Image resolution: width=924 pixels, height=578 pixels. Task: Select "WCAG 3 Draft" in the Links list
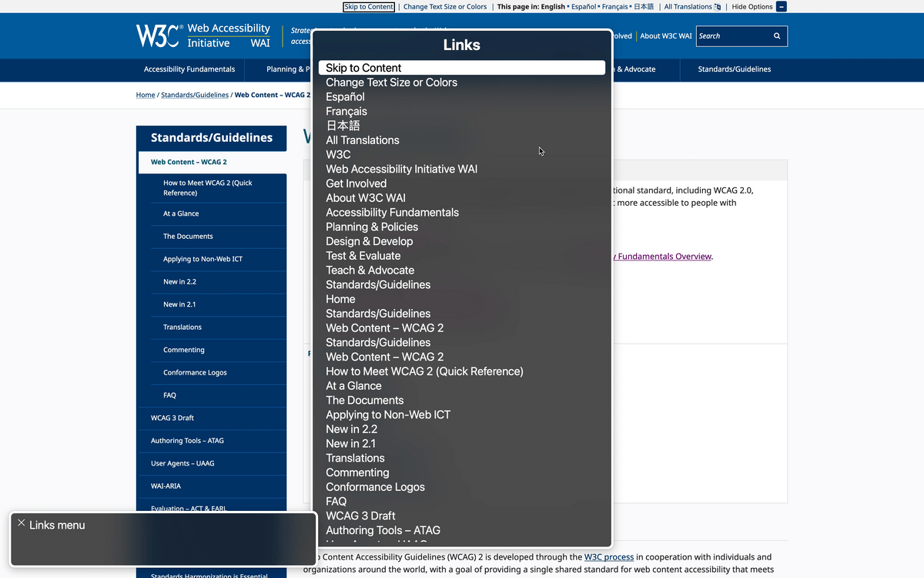click(x=360, y=516)
